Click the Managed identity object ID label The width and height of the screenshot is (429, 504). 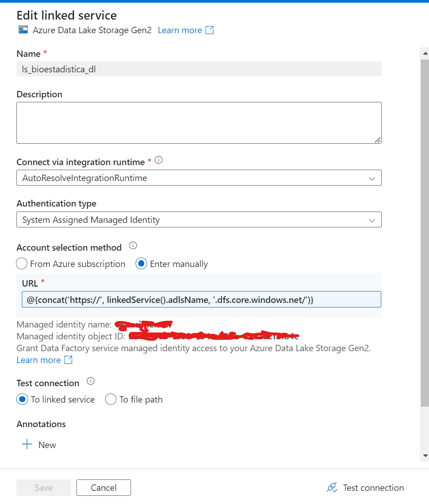tap(71, 336)
